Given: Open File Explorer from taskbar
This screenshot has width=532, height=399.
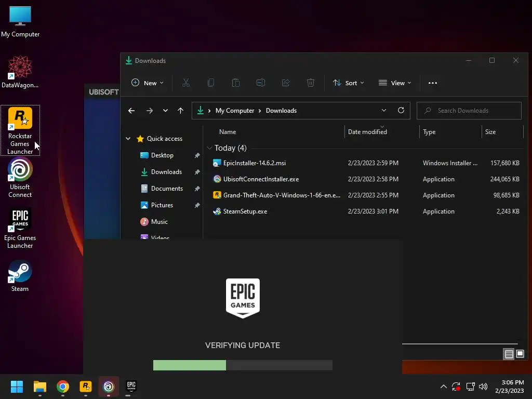Looking at the screenshot, I should click(x=39, y=387).
